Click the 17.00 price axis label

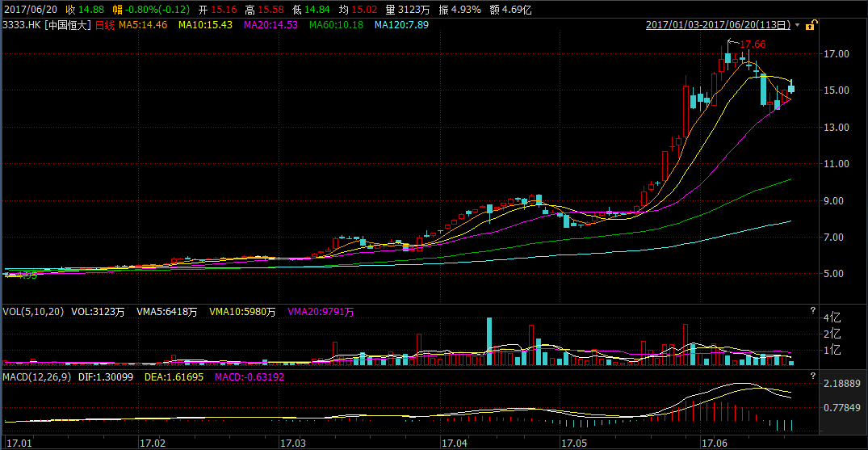(836, 54)
